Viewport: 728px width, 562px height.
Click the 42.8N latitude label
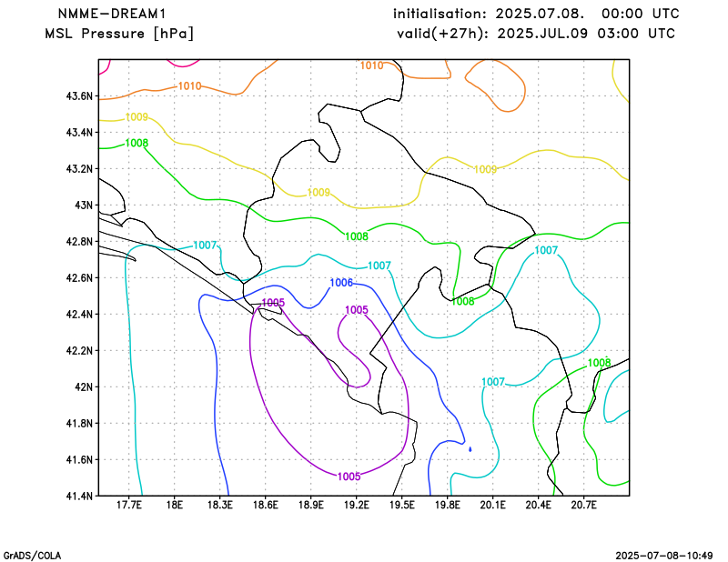coord(79,241)
